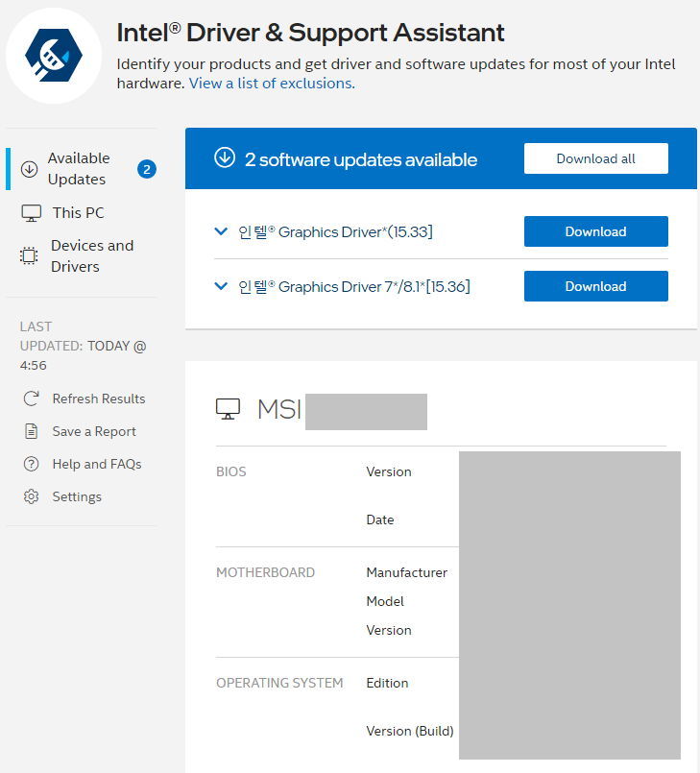700x773 pixels.
Task: Click the Intel Driver & Support Assistant logo
Action: tap(54, 56)
